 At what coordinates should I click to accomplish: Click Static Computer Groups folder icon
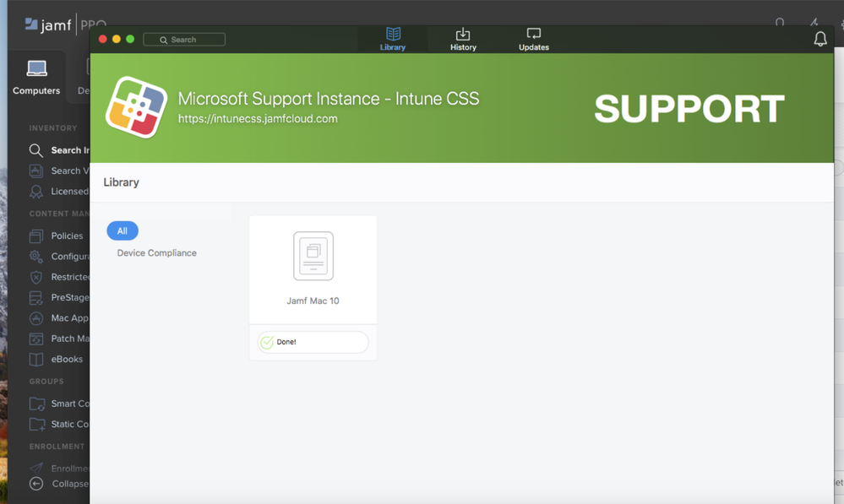coord(37,424)
